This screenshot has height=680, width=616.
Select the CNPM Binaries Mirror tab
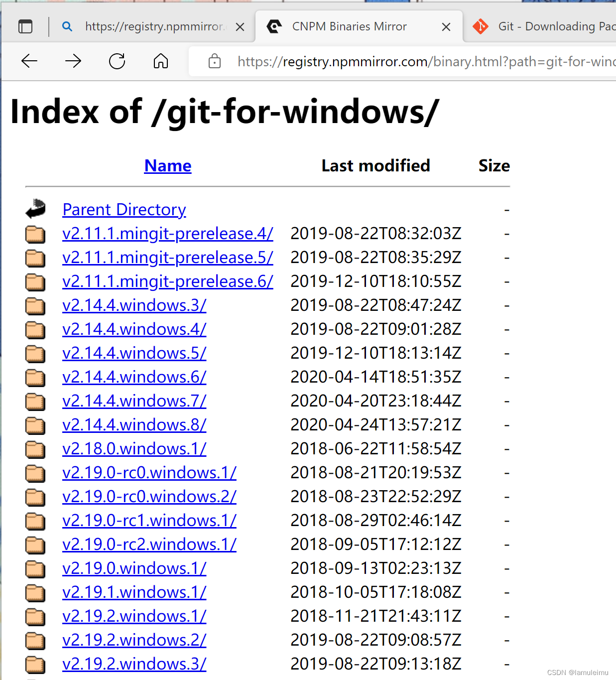[359, 26]
